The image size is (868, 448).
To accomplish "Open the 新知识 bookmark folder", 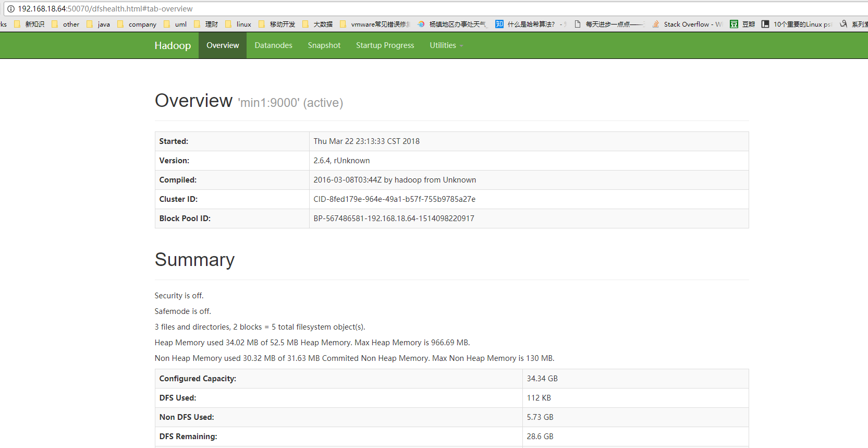I will point(30,24).
